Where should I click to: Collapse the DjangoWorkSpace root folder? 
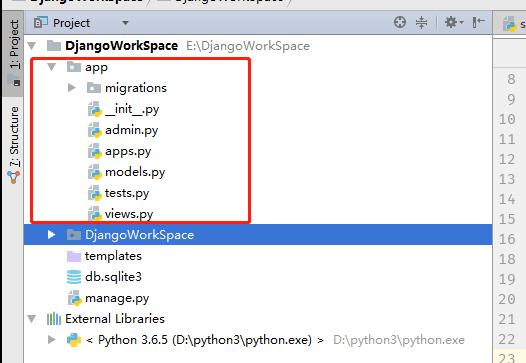[x=32, y=45]
